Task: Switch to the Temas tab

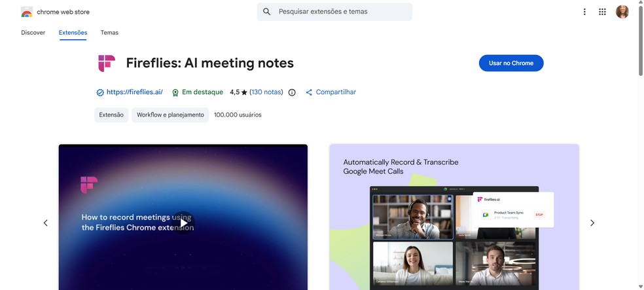Action: pos(110,33)
